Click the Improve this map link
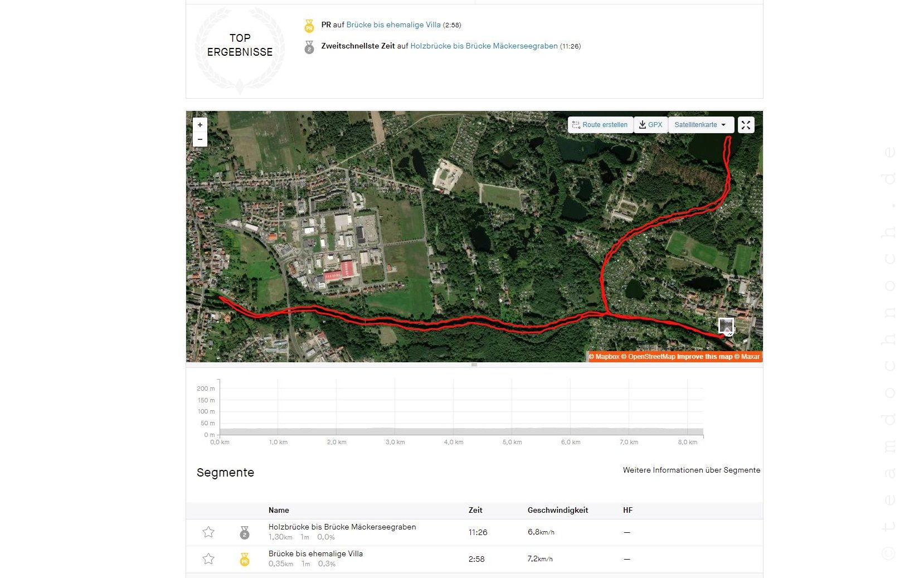 point(704,357)
